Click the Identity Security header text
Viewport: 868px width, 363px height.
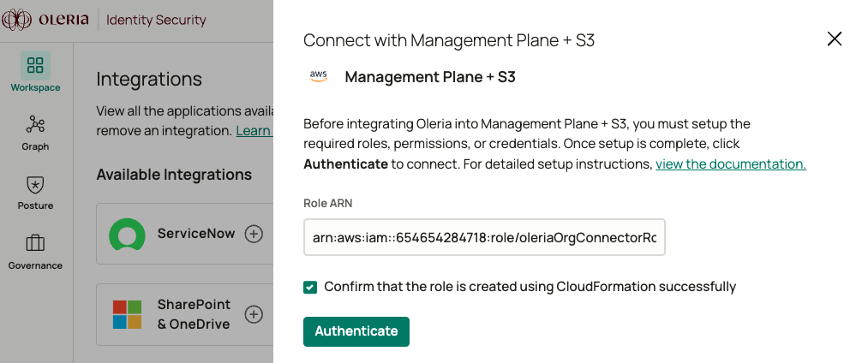tap(156, 19)
